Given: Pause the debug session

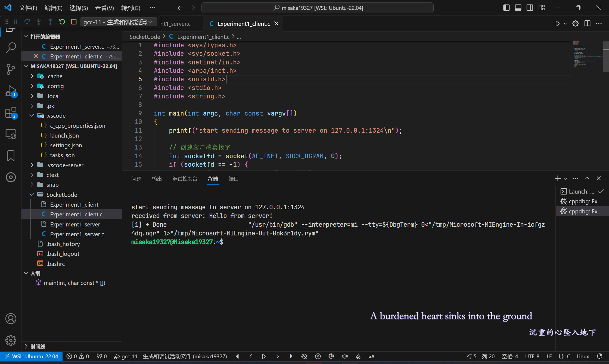Looking at the screenshot, I should 15,22.
